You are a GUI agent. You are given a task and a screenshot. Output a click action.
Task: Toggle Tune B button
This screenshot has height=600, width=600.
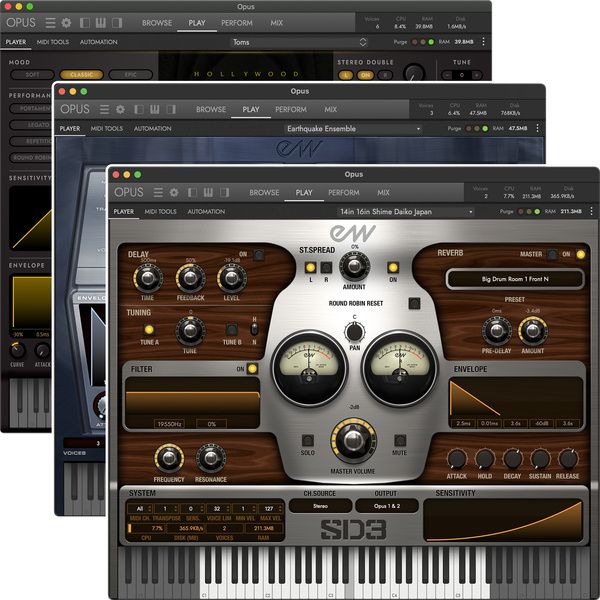coord(232,329)
